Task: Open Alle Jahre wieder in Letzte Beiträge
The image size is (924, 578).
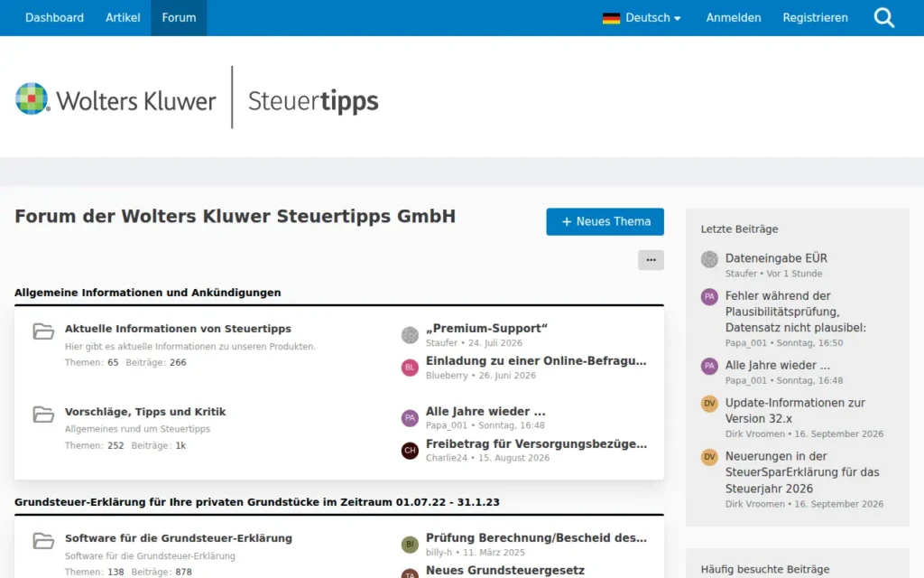Action: pos(777,365)
